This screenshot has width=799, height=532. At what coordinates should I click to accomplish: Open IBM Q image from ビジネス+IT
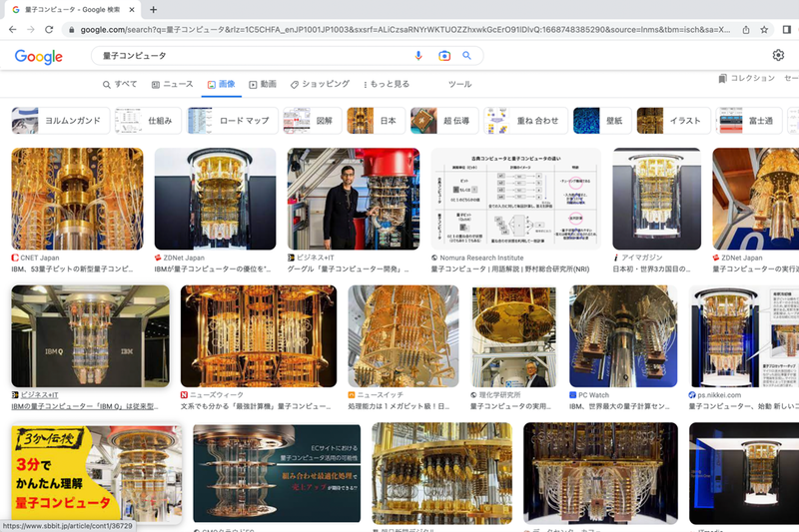[90, 336]
